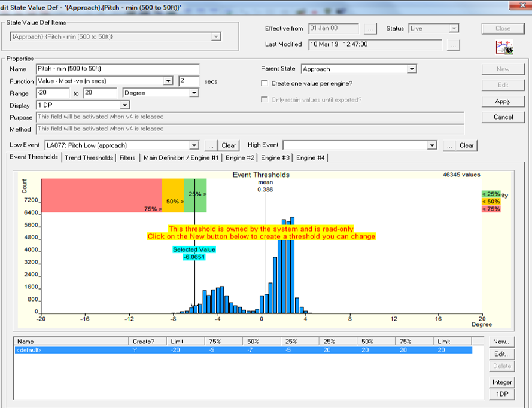
Task: Open the Effective from date picker ellipsis button
Action: pyautogui.click(x=370, y=28)
